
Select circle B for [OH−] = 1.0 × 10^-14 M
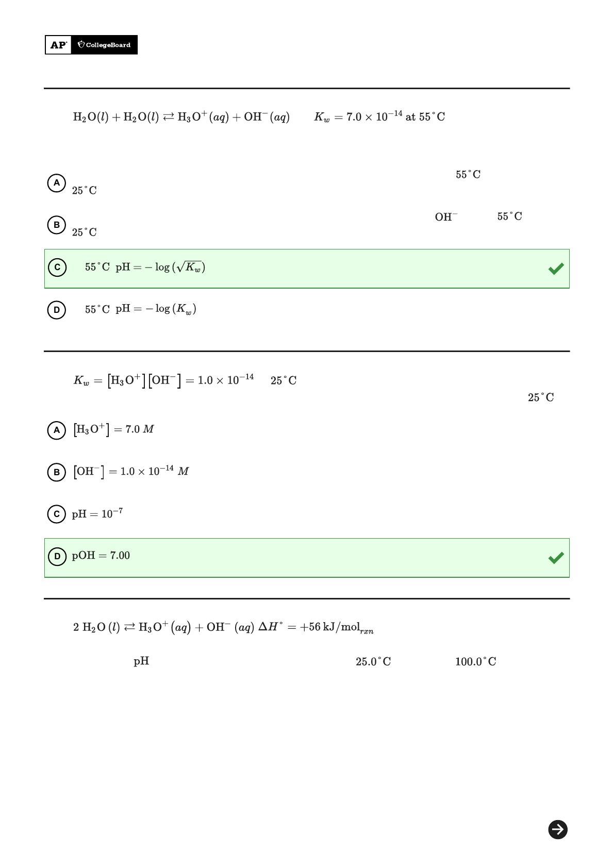coord(57,472)
